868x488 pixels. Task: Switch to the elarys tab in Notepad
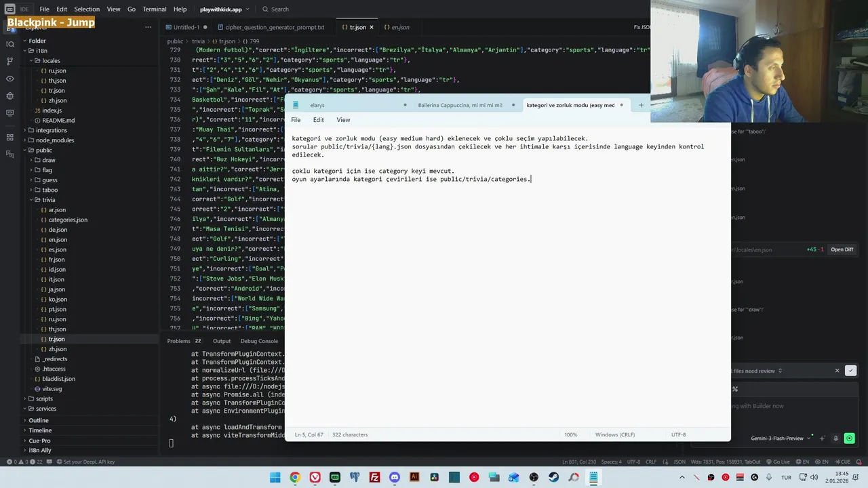click(349, 105)
